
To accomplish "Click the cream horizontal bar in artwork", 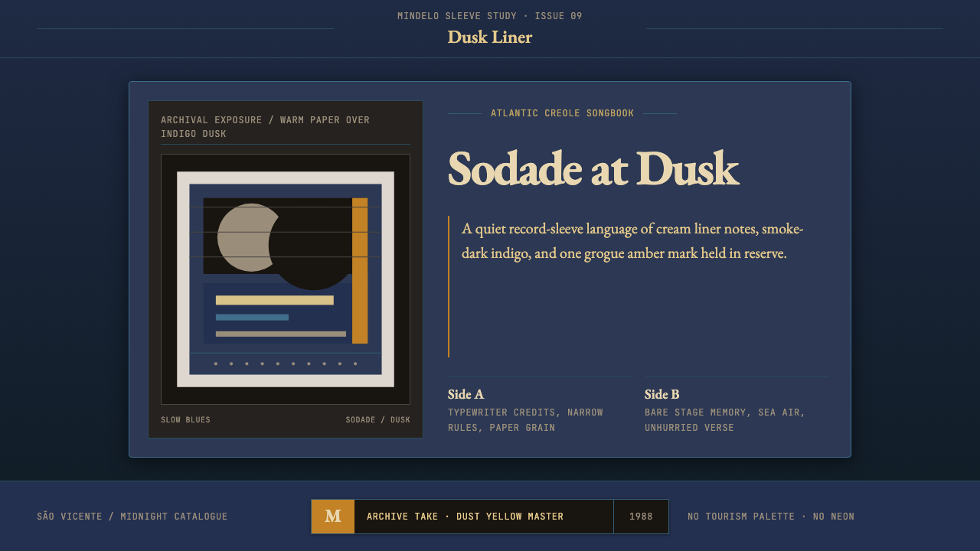I will pyautogui.click(x=275, y=300).
